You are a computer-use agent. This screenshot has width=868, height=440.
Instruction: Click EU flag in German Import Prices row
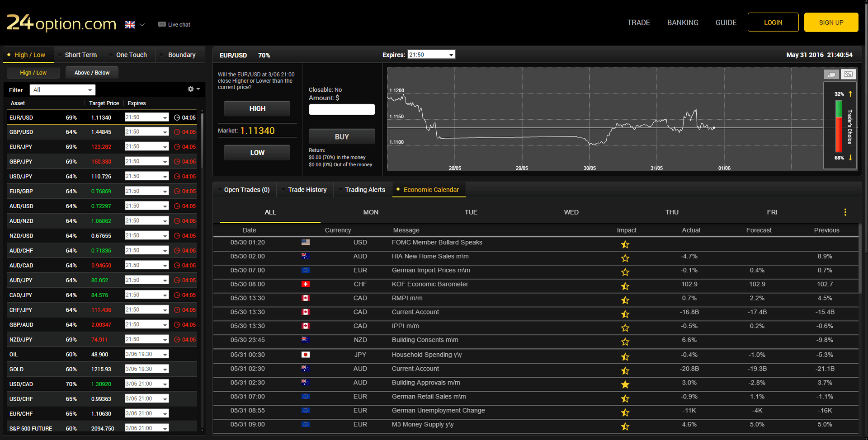click(306, 270)
